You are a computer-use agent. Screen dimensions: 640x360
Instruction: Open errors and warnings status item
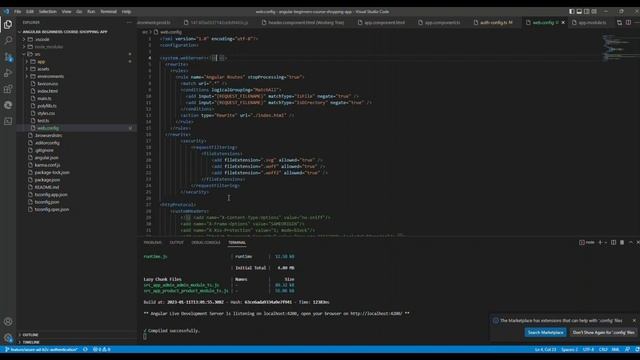(x=102, y=349)
